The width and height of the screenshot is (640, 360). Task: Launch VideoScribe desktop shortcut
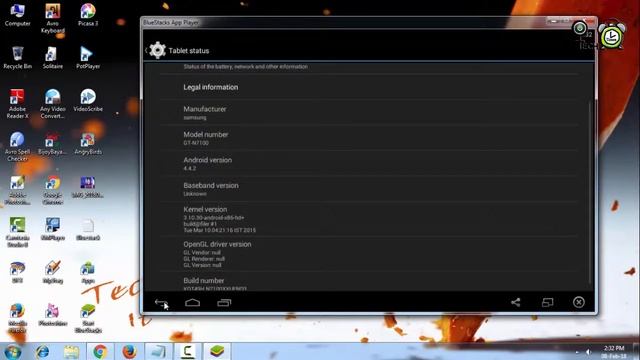pos(88,101)
